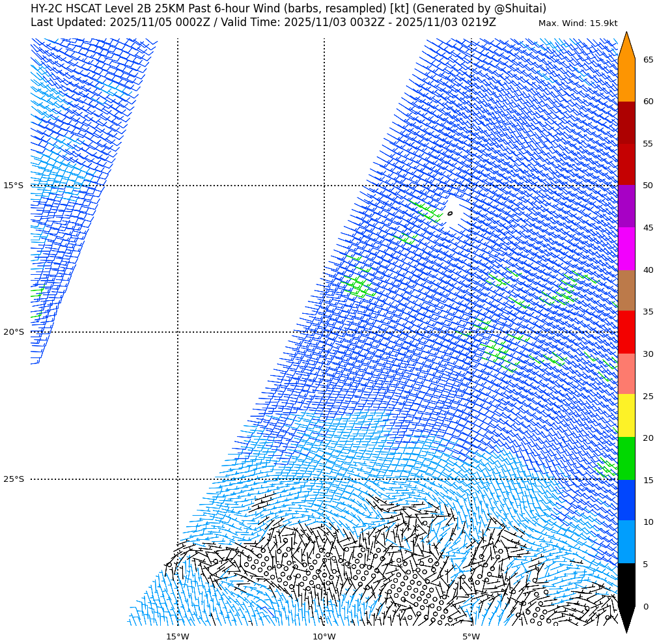This screenshot has width=657, height=644.
Task: Click the black arrow below the colorbar
Action: [626, 617]
